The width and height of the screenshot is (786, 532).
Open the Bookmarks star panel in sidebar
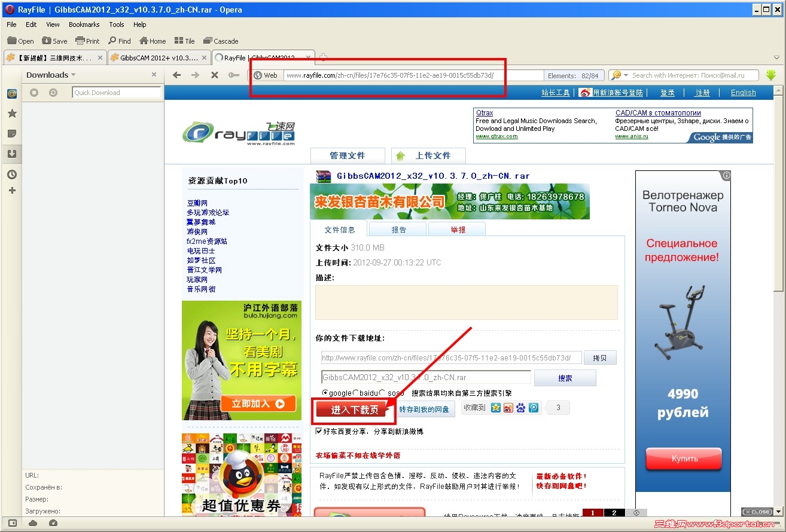coord(11,114)
